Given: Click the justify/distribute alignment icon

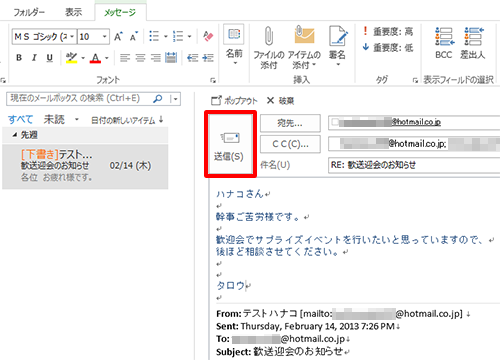Looking at the screenshot, I should click(171, 58).
